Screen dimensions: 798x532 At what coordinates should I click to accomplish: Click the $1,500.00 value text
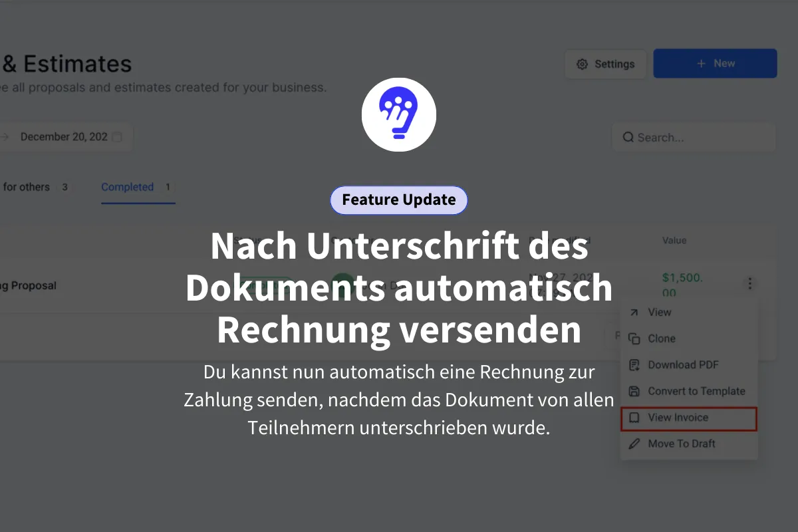[x=682, y=285]
